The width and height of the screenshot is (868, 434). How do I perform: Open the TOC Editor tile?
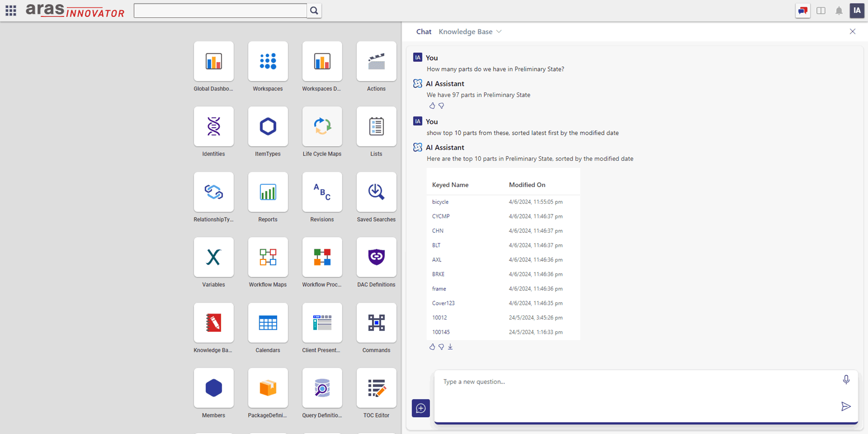(x=376, y=388)
